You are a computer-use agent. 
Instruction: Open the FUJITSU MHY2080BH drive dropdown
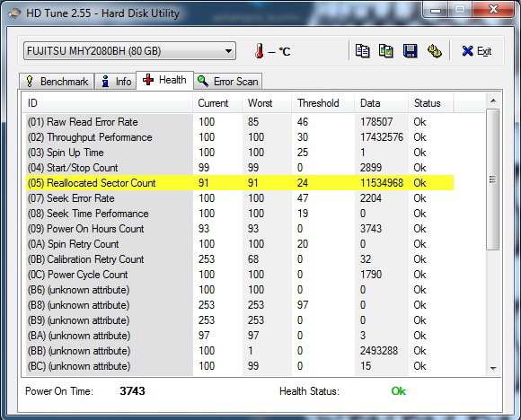point(129,51)
